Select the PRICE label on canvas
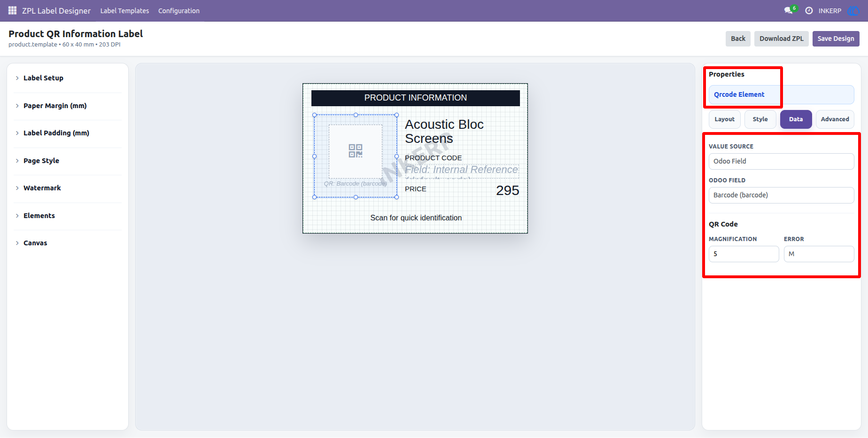 tap(416, 189)
